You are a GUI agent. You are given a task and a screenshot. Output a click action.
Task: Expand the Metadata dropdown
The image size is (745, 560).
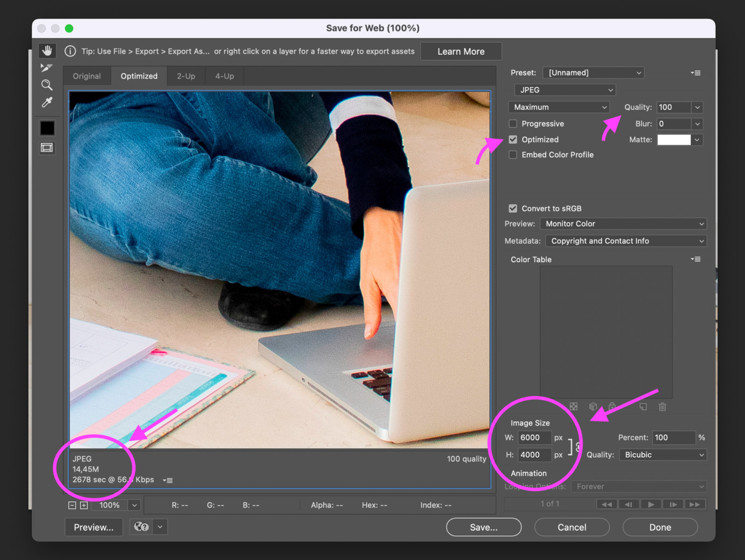click(x=626, y=241)
